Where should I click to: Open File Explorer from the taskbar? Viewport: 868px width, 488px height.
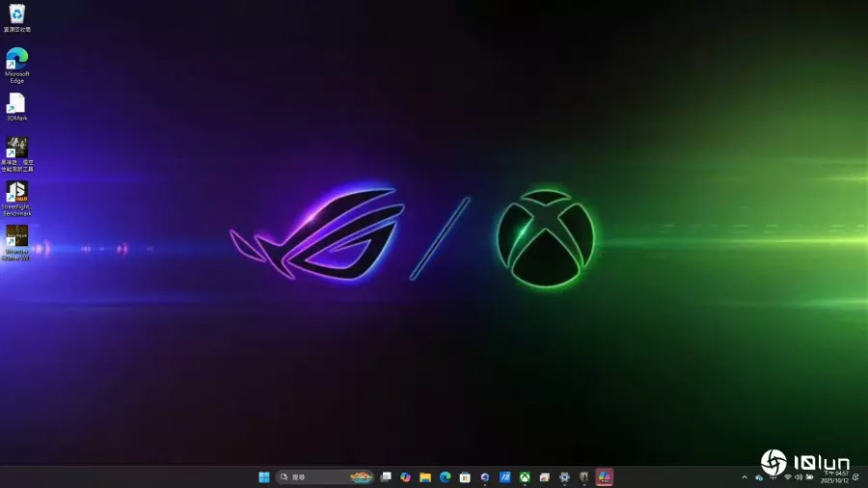click(x=425, y=477)
